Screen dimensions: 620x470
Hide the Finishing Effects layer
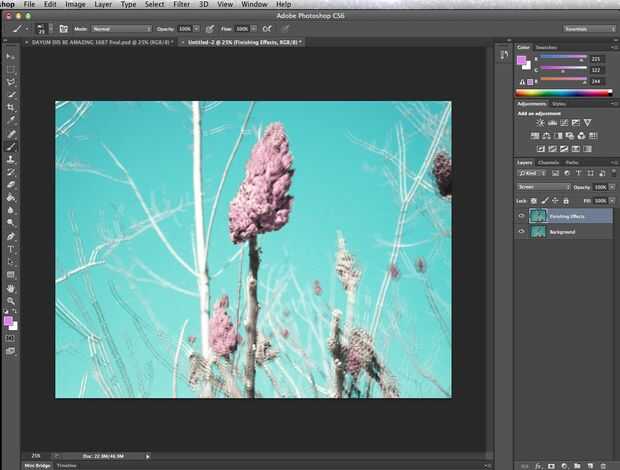[x=521, y=216]
